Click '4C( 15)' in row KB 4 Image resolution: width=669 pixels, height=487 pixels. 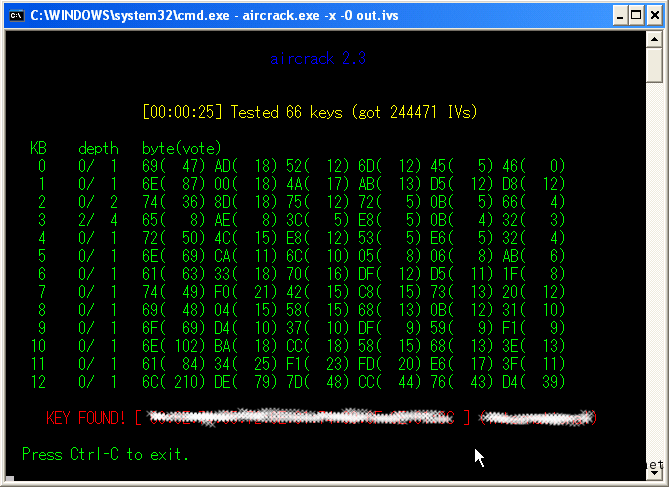click(246, 238)
